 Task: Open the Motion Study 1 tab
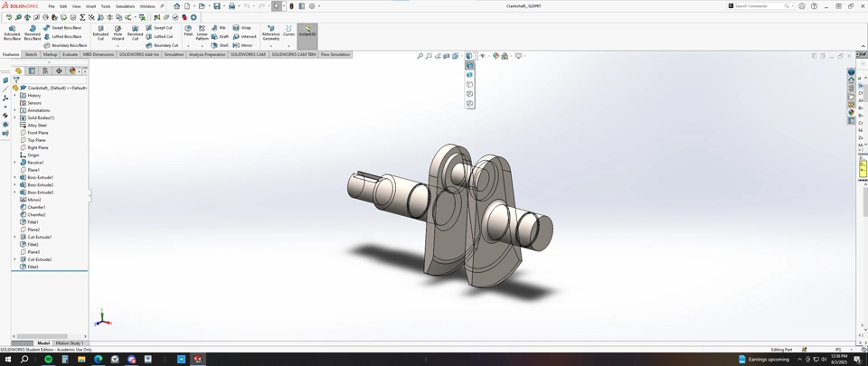click(70, 343)
